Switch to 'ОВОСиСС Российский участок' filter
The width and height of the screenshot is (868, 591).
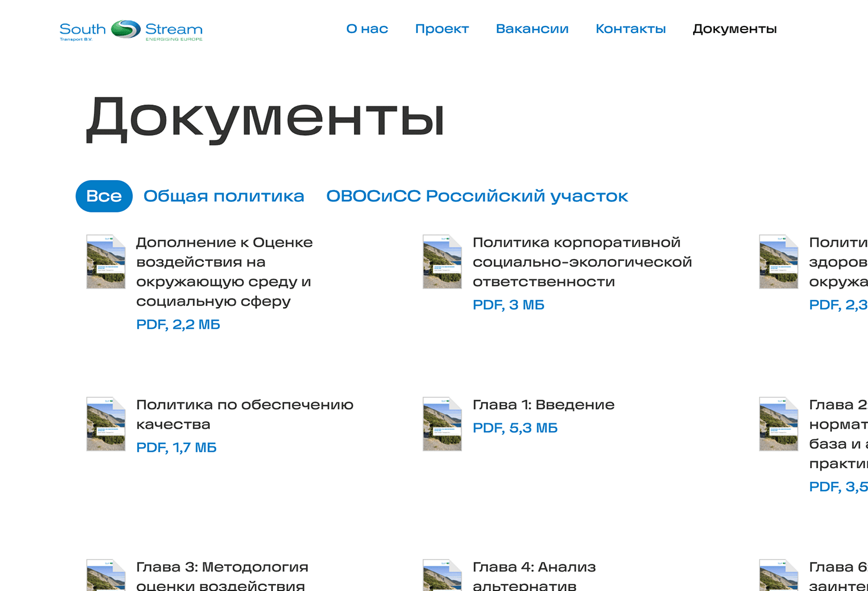coord(477,196)
